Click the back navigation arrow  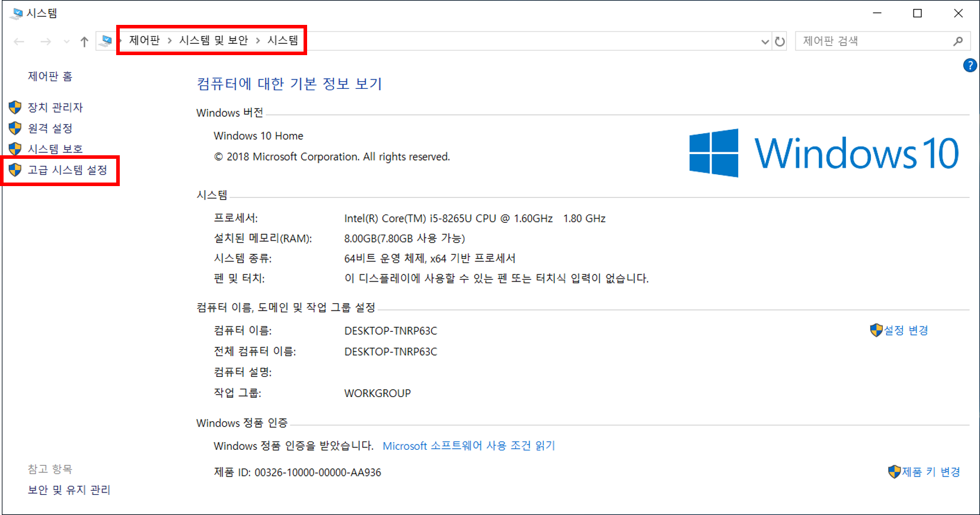(x=19, y=41)
